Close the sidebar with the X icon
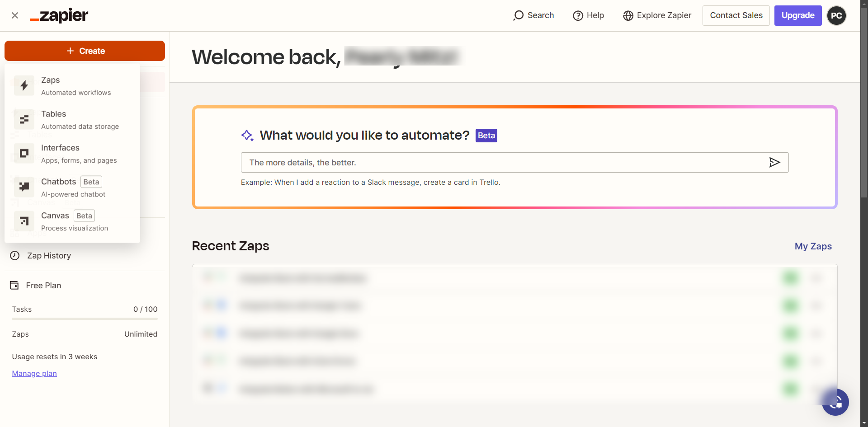This screenshot has width=868, height=427. (15, 15)
